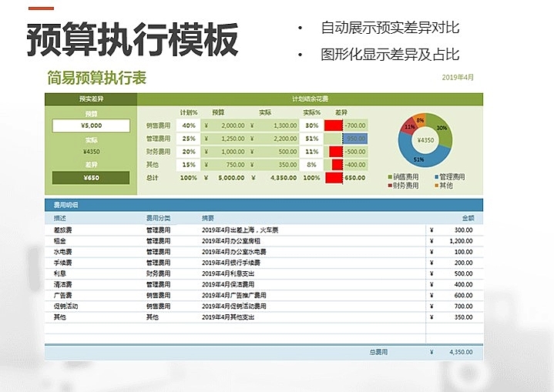Select the green 30% donut chart segment

click(442, 131)
